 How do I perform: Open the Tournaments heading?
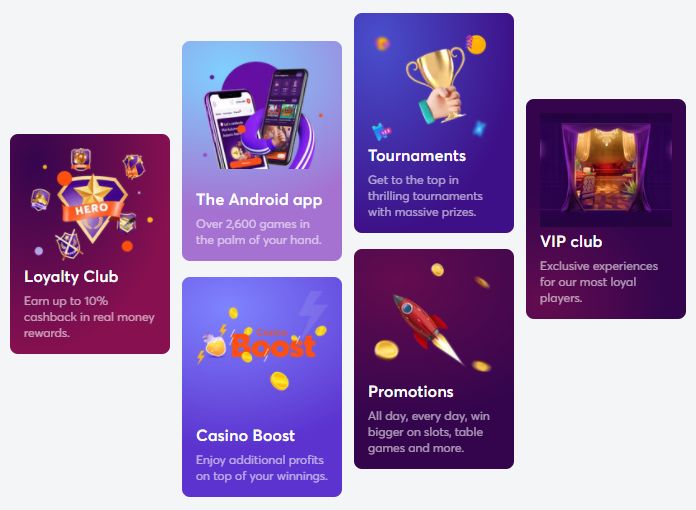(417, 156)
